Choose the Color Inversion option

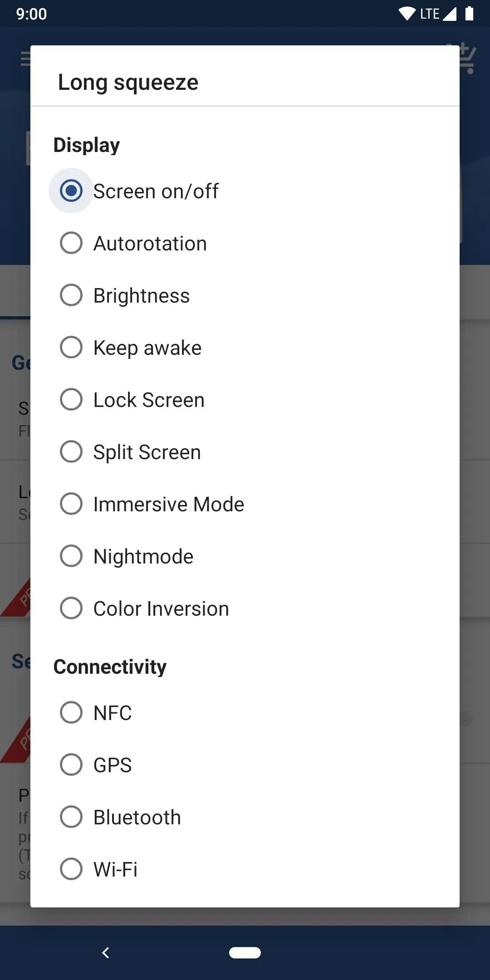click(71, 608)
